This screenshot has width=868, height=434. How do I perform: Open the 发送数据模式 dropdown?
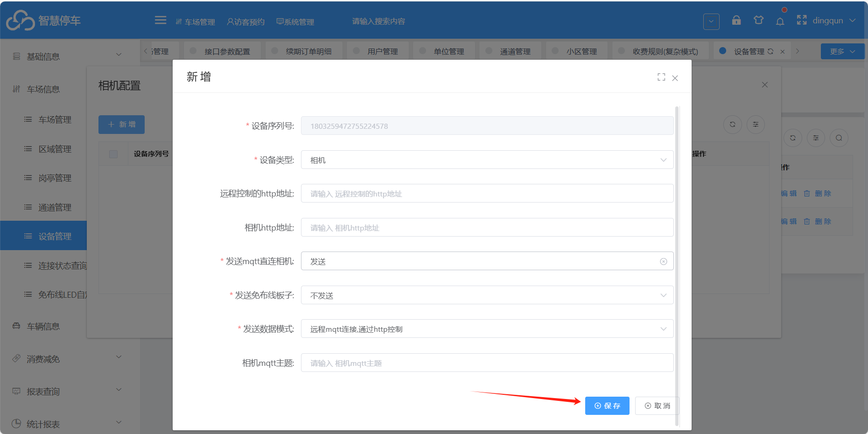click(487, 329)
